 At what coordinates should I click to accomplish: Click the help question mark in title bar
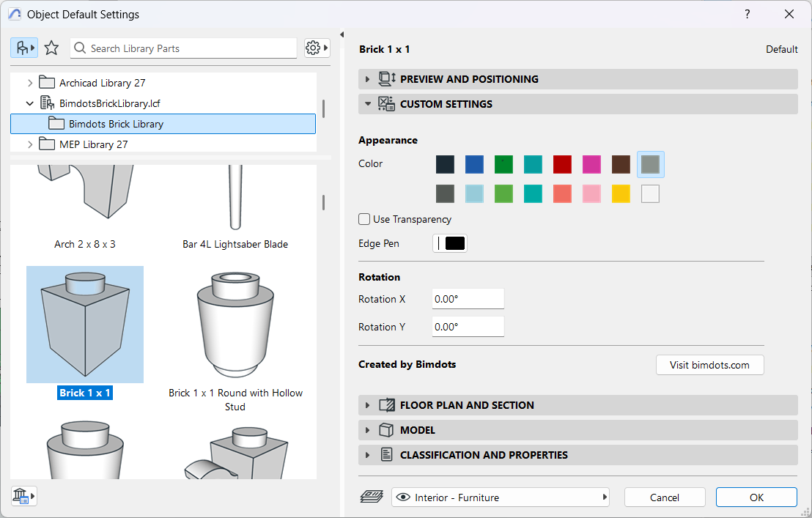coord(747,14)
